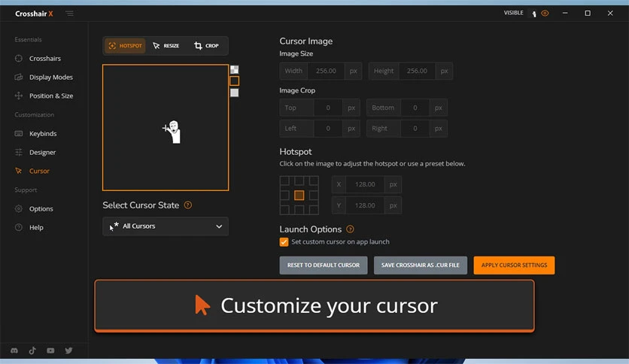Screen dimensions: 629x364
Task: Click the Customize your cursor banner
Action: (x=314, y=306)
